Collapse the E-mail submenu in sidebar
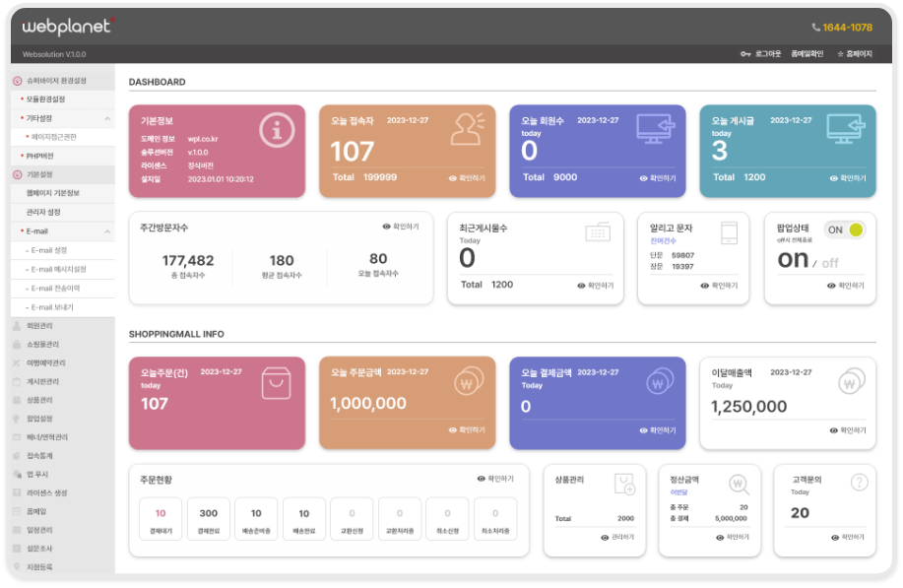 coord(107,230)
